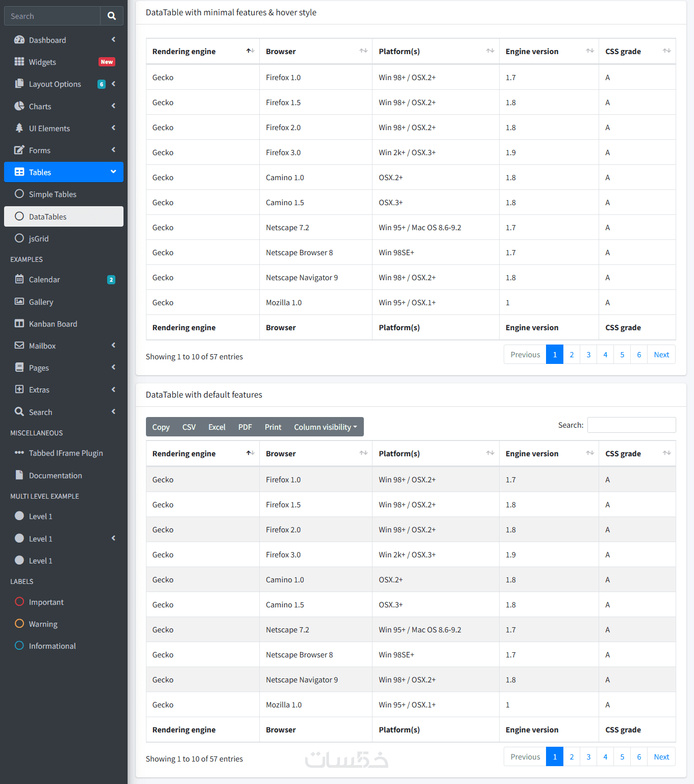
Task: Click the Copy export button
Action: (x=161, y=427)
